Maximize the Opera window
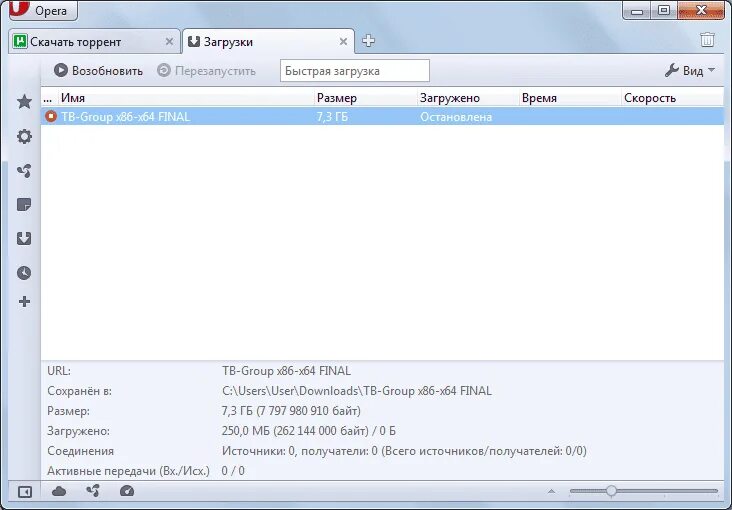732x510 pixels. click(x=664, y=10)
